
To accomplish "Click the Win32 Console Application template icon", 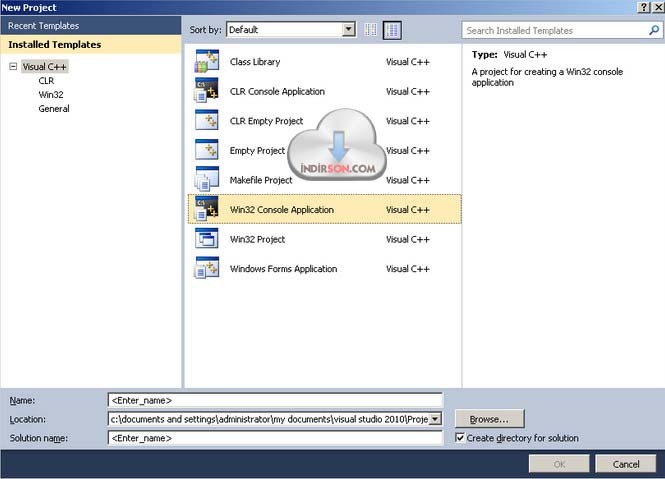I will tap(207, 209).
